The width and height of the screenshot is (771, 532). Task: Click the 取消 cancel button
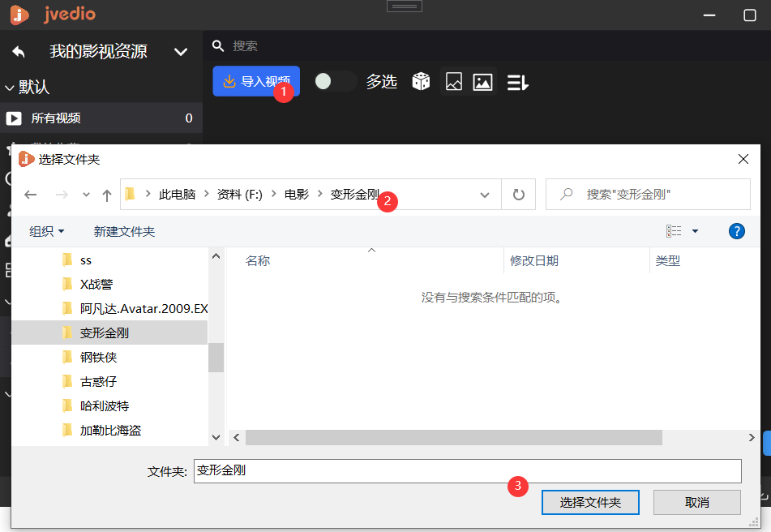[696, 503]
